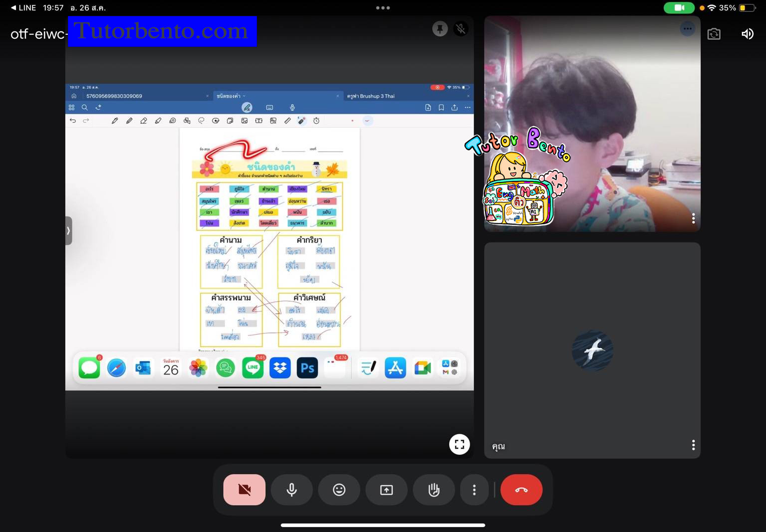Leave the call with red hang-up button
The width and height of the screenshot is (766, 532).
(x=521, y=490)
